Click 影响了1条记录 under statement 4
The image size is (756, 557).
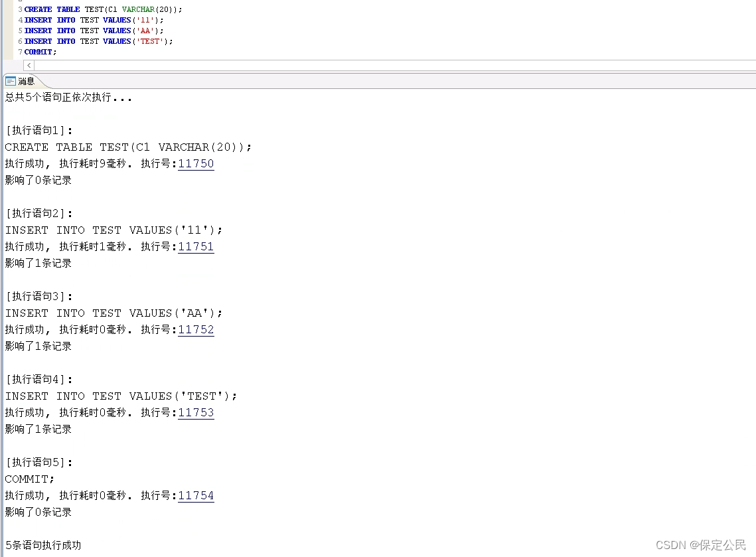coord(38,430)
